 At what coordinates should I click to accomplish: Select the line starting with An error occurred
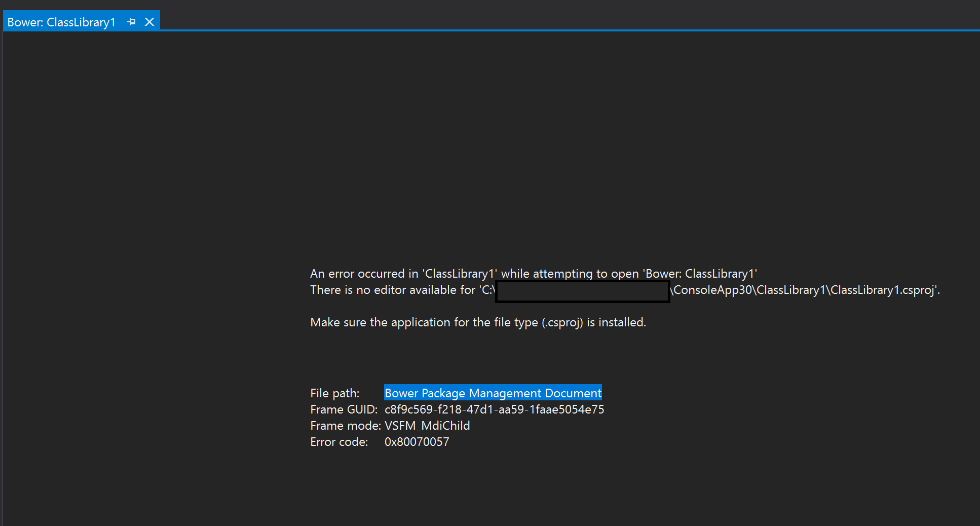(x=534, y=273)
